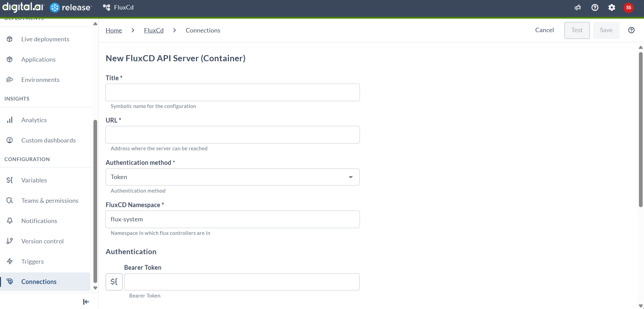Image resolution: width=644 pixels, height=309 pixels.
Task: Select Connections in sidebar
Action: coord(45,282)
